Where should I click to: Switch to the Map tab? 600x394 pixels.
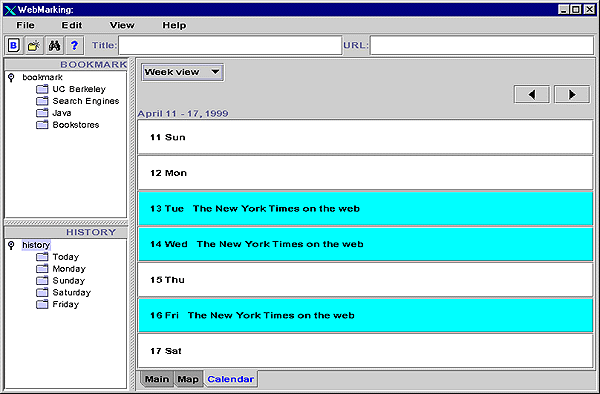click(x=188, y=379)
